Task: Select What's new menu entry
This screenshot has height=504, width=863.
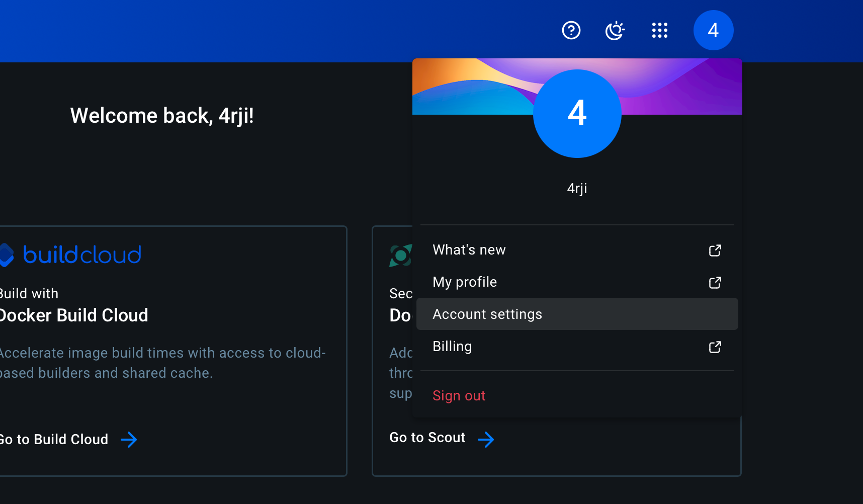Action: point(469,250)
